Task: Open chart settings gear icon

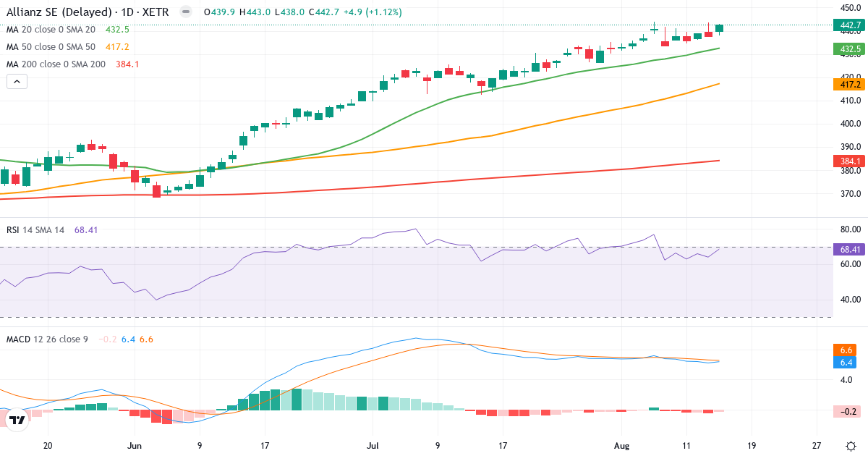Action: pos(851,445)
